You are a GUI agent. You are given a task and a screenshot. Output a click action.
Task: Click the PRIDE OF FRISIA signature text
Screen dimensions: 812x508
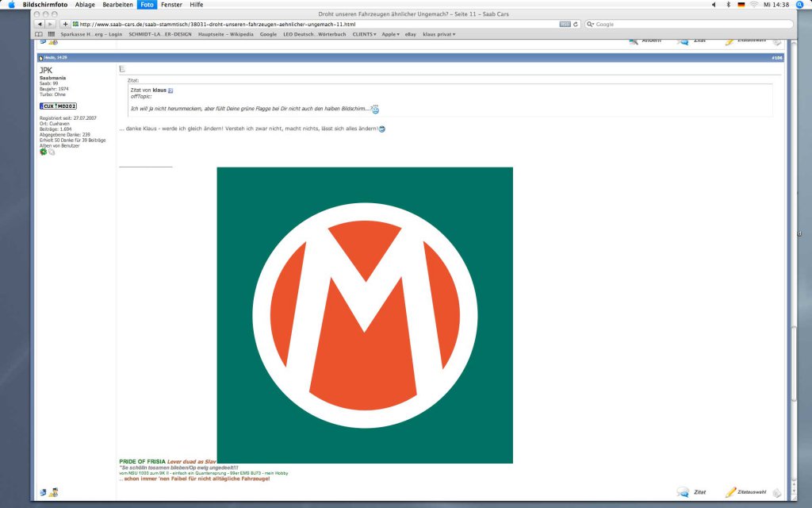(x=143, y=461)
